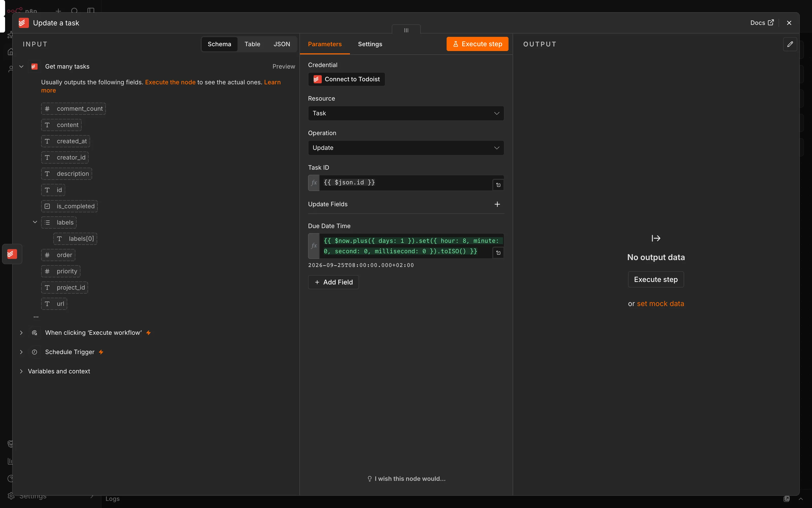Expand When clicking 'Execute workflow' section
The height and width of the screenshot is (508, 812).
pyautogui.click(x=21, y=333)
